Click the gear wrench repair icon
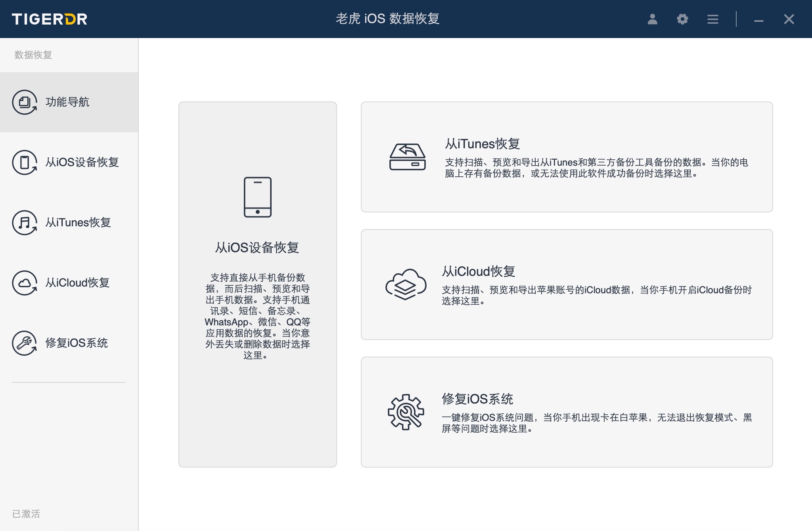 click(406, 412)
